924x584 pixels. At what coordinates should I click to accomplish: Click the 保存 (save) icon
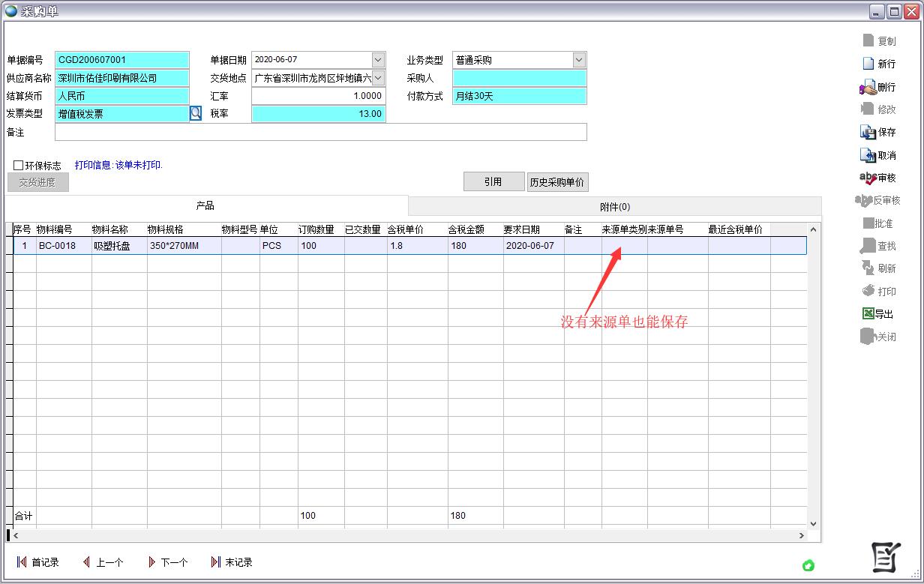pos(868,133)
